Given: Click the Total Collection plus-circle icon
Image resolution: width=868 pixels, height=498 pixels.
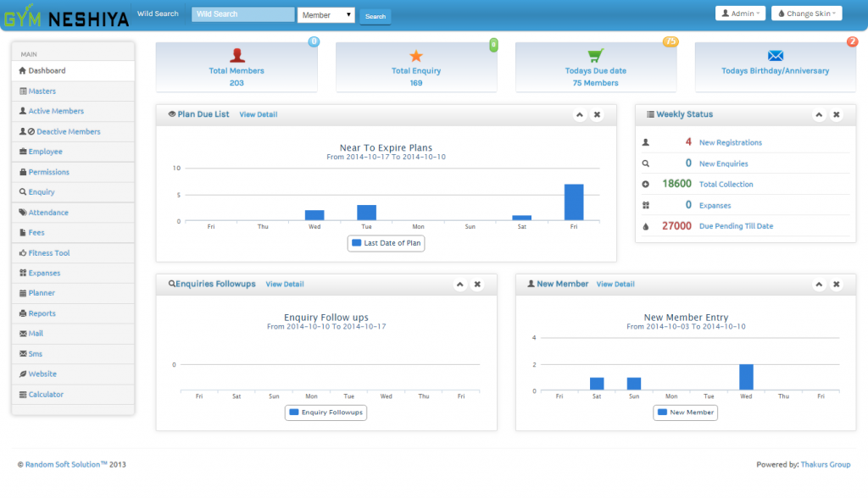Looking at the screenshot, I should coord(645,185).
